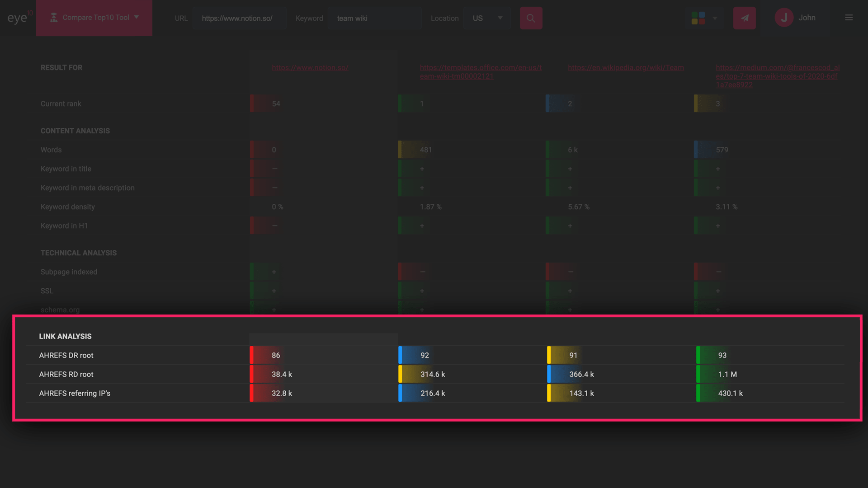This screenshot has width=868, height=488.
Task: Click the referring IP's value 430.1 k
Action: pos(730,393)
